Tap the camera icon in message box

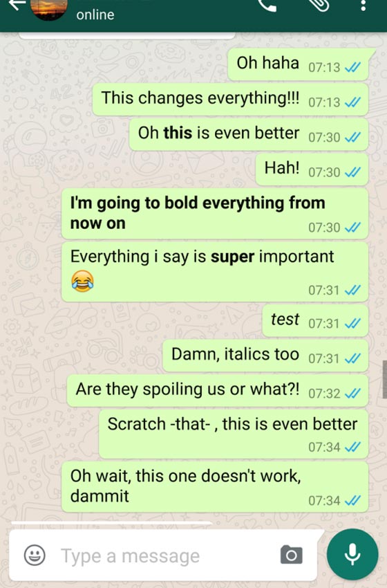coord(292,555)
